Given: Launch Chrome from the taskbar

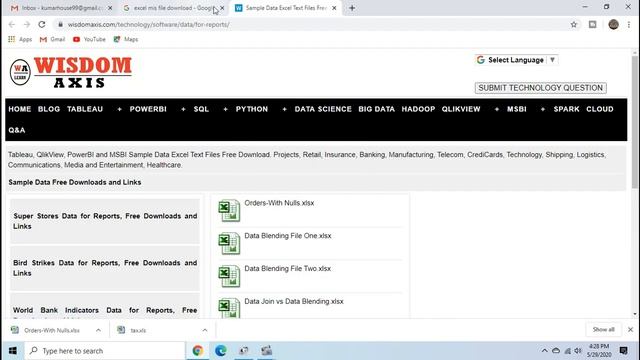Looking at the screenshot, I should pyautogui.click(x=198, y=351).
